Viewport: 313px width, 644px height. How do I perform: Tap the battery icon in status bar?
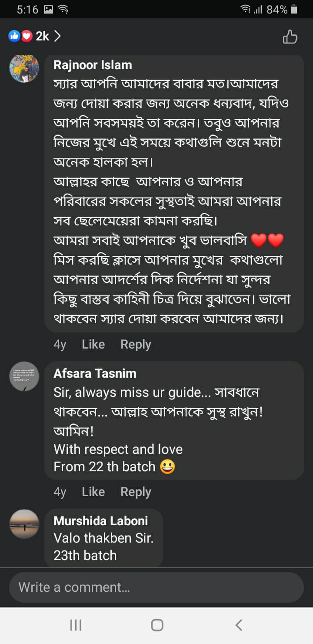pyautogui.click(x=294, y=9)
